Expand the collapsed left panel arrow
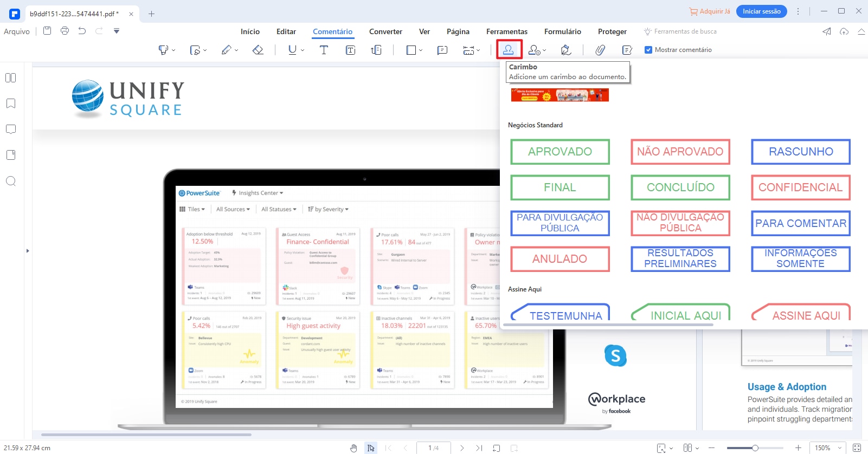The height and width of the screenshot is (454, 868). click(28, 251)
